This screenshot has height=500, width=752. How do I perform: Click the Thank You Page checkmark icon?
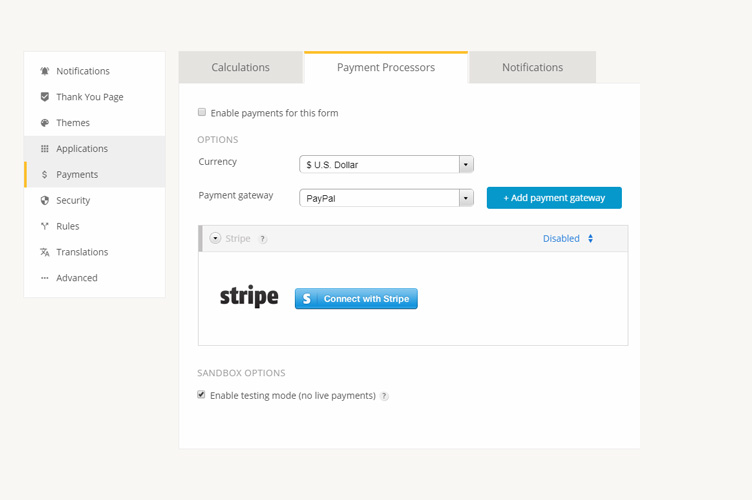45,97
